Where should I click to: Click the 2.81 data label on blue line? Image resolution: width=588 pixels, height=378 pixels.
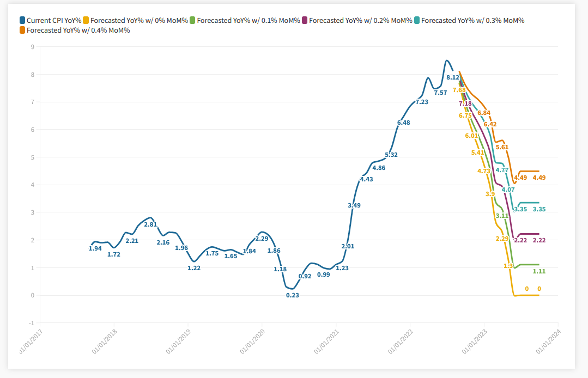click(x=150, y=224)
